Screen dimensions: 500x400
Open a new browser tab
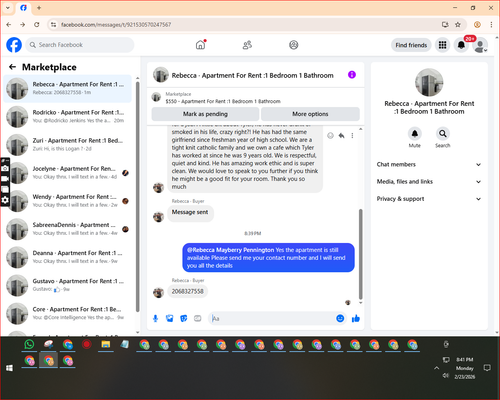click(x=39, y=8)
